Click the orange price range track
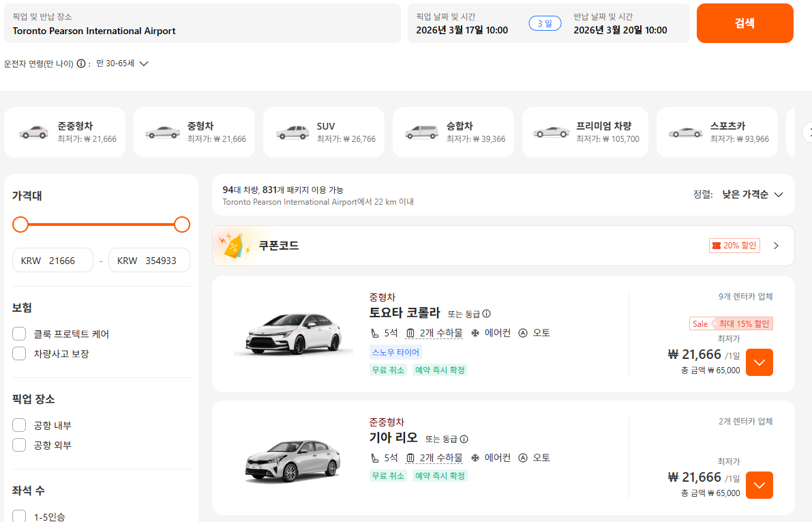The image size is (812, 522). pos(101,224)
